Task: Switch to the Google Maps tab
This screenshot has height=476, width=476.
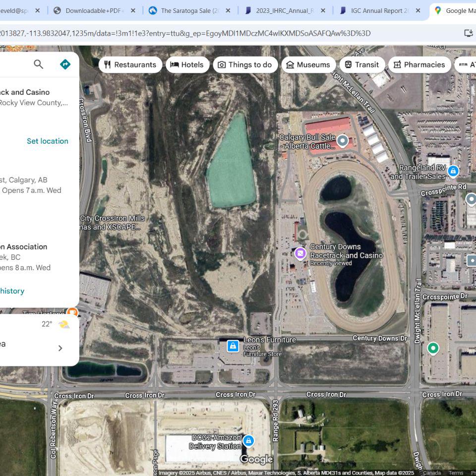Action: 455,10
